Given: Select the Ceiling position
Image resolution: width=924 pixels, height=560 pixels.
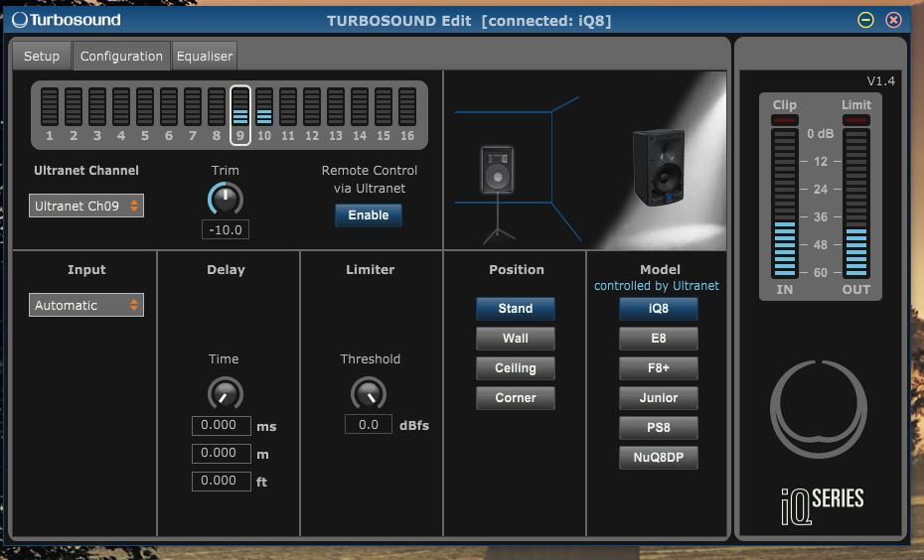Looking at the screenshot, I should (515, 368).
